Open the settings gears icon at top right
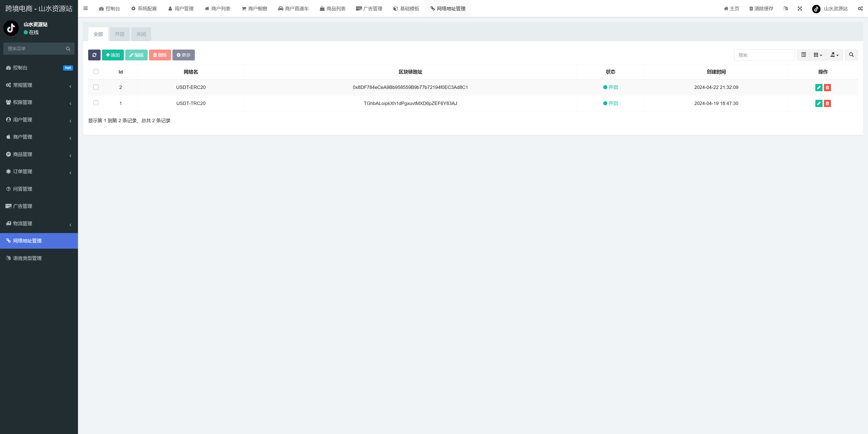The width and height of the screenshot is (868, 434). tap(860, 8)
